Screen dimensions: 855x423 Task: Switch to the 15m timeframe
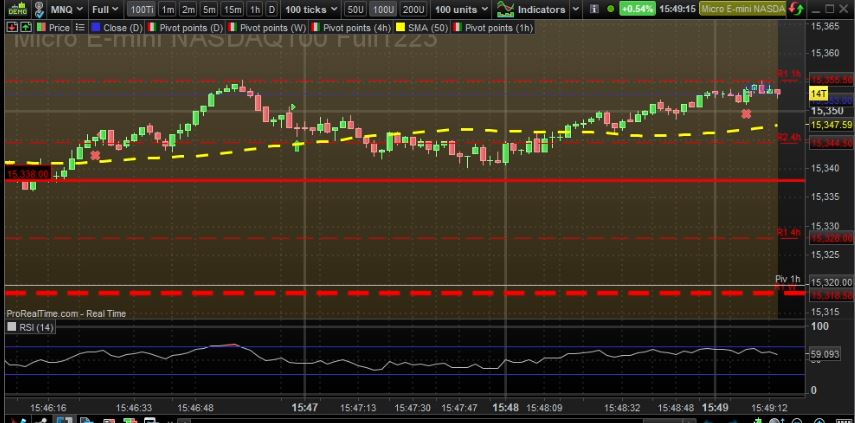(x=232, y=9)
